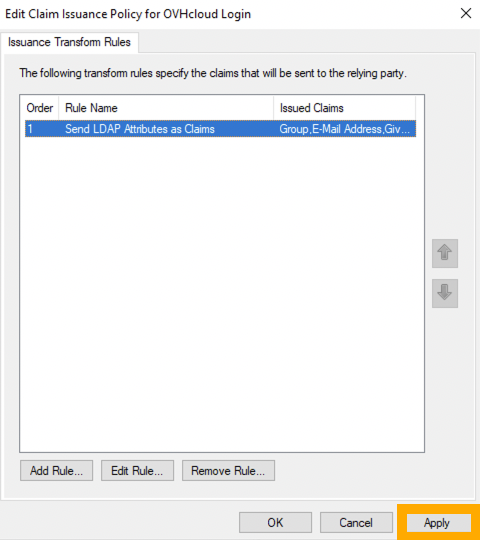Screen dimensions: 480x540
Task: Click the Apply button
Action: pyautogui.click(x=437, y=523)
